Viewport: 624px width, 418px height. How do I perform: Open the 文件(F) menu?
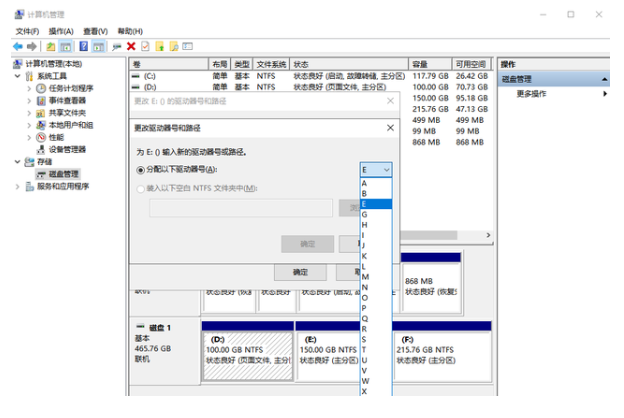(27, 31)
